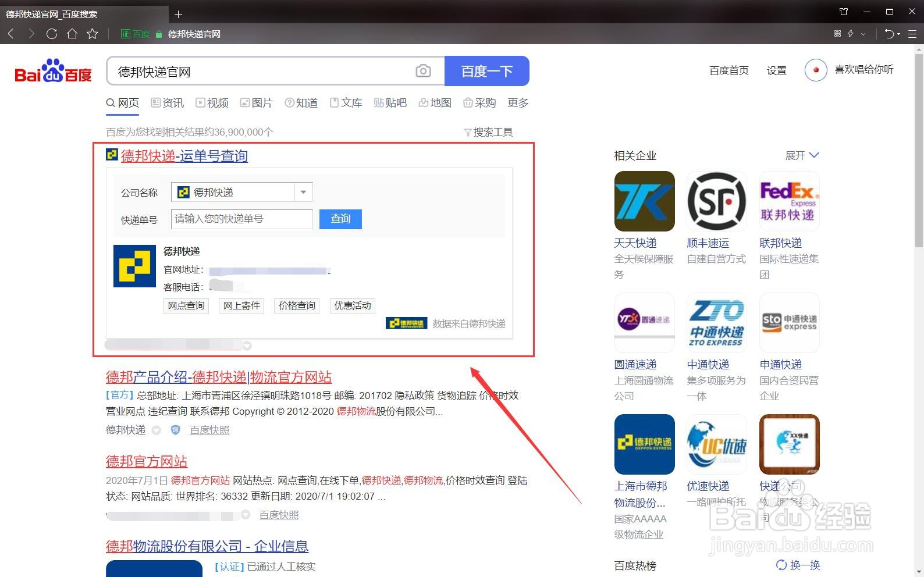Select the 网页 search tab
This screenshot has width=924, height=577.
tap(122, 103)
